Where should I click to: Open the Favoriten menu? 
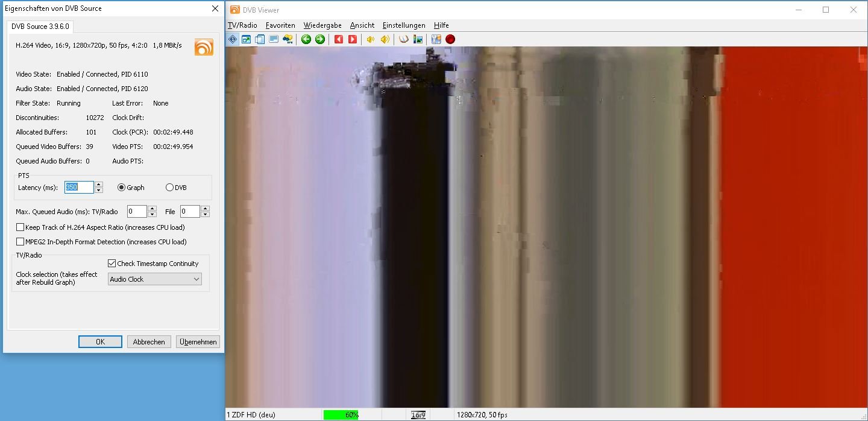[x=280, y=25]
